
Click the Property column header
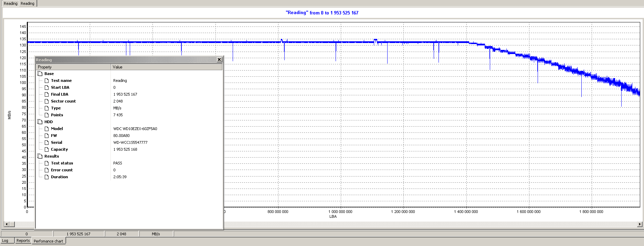coord(73,67)
